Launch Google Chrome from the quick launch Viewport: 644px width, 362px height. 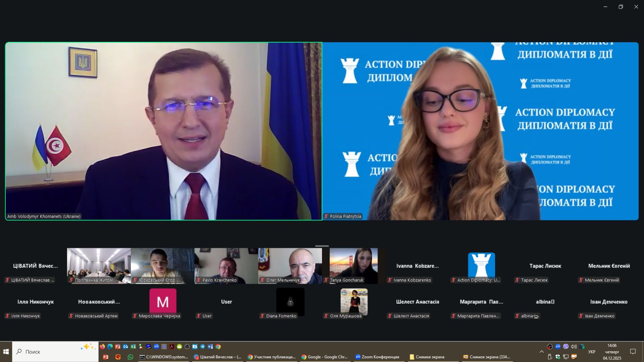click(x=218, y=346)
